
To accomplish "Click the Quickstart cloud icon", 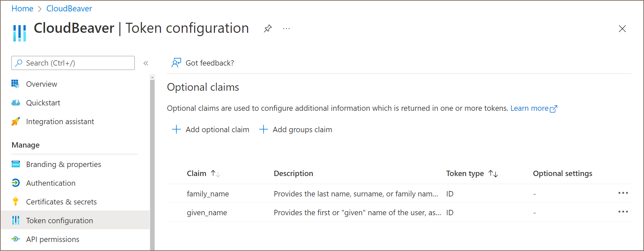I will pos(15,103).
